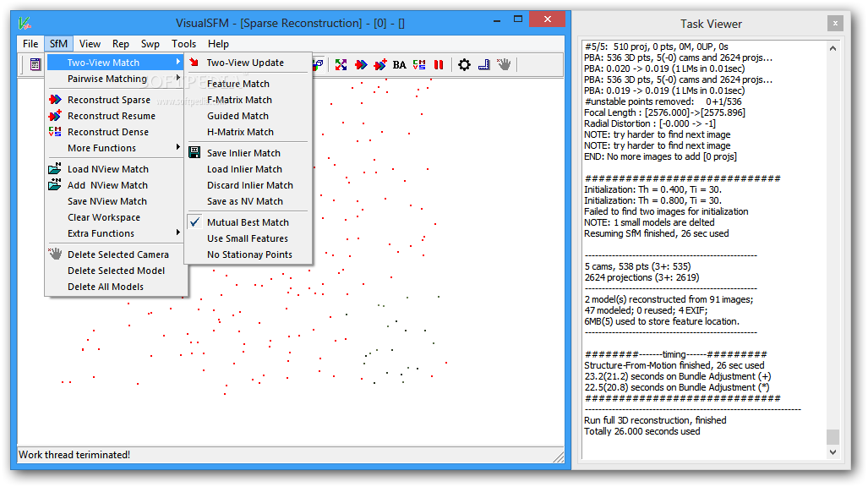
Task: Open the Rep menu
Action: pos(121,44)
